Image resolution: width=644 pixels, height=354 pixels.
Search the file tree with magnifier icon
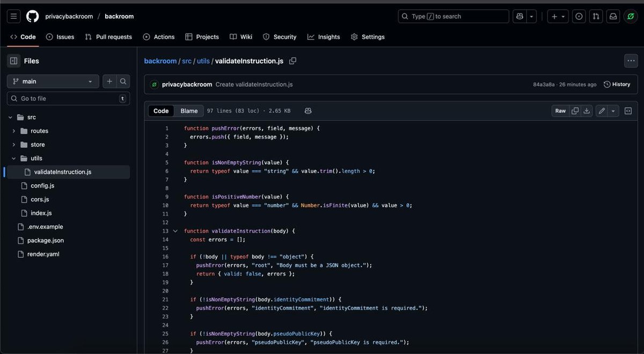coord(123,81)
